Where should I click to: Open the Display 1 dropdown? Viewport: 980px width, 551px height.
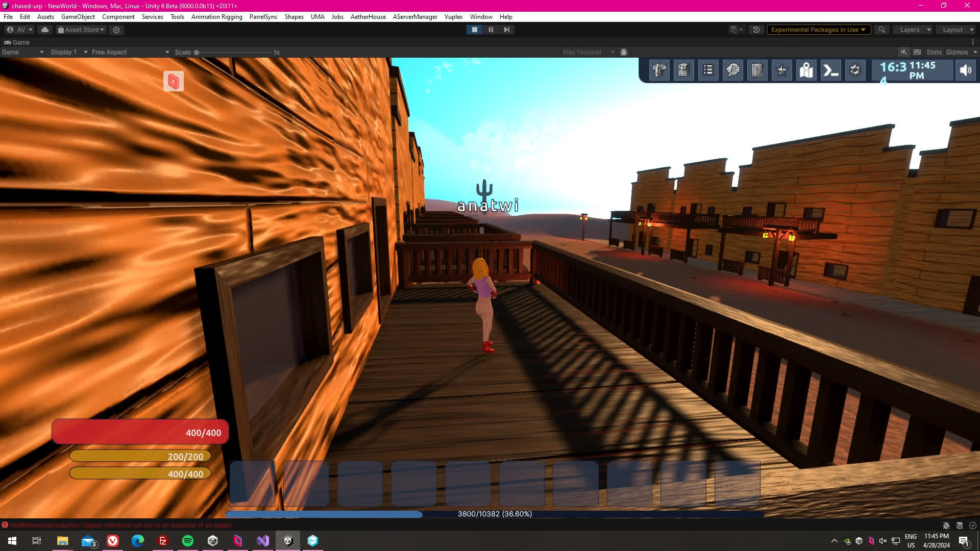click(x=69, y=52)
